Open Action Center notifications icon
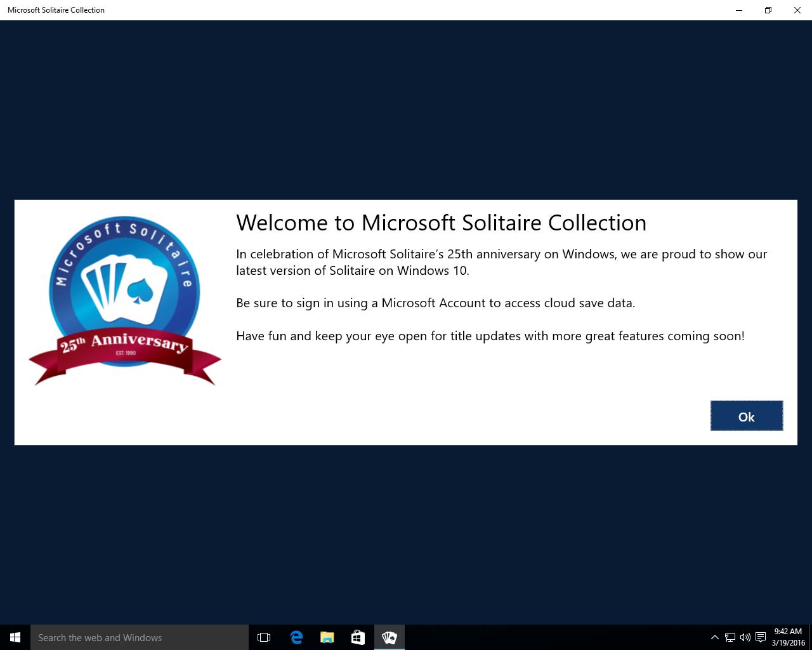 click(x=761, y=637)
